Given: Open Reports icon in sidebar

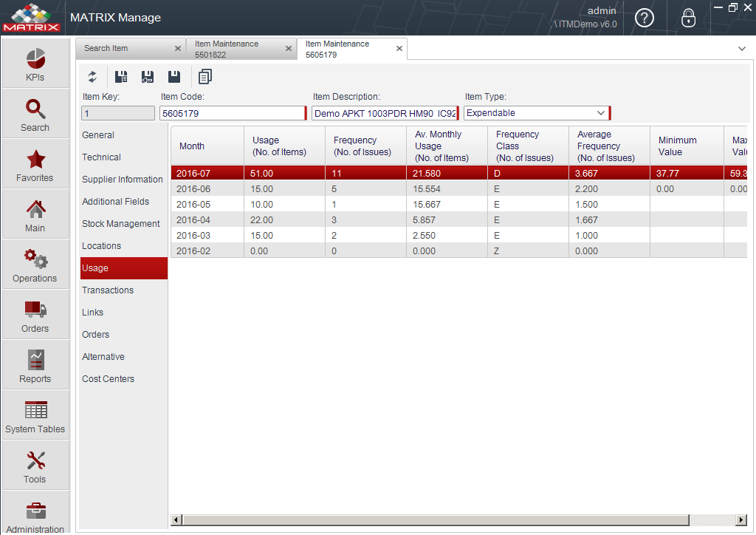Looking at the screenshot, I should (x=35, y=360).
